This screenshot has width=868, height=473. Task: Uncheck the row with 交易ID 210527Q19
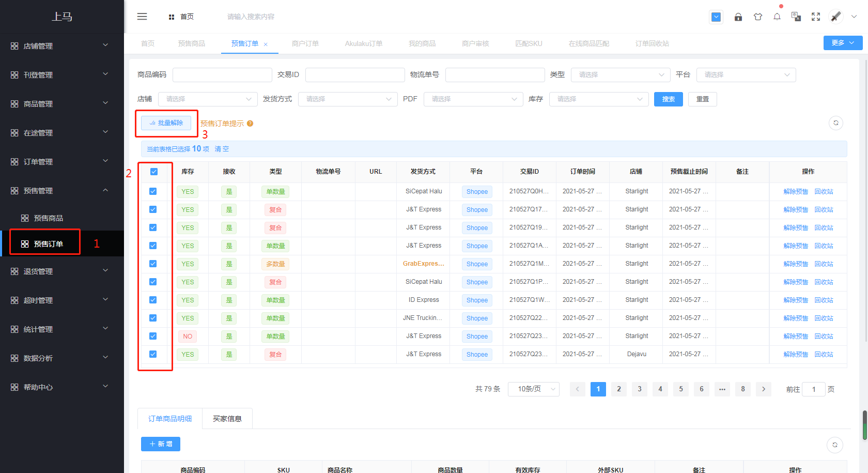pos(153,227)
